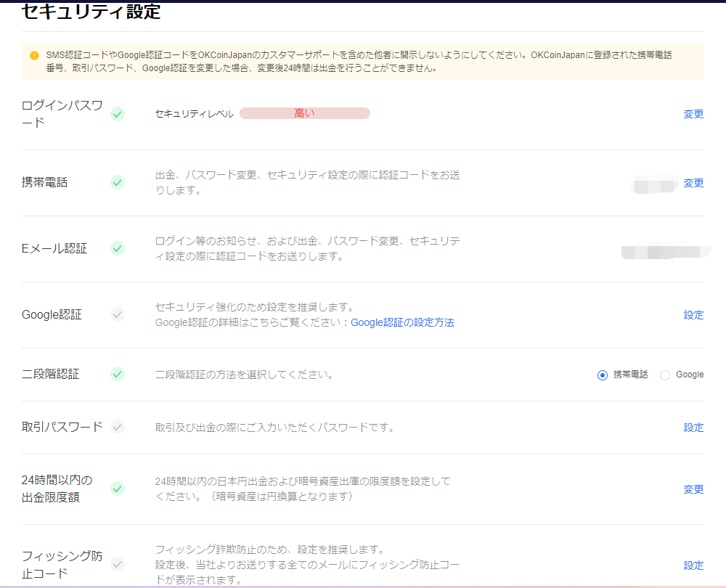Click 変更 link for 24-hour withdrawal limit
The image size is (726, 588).
point(693,489)
